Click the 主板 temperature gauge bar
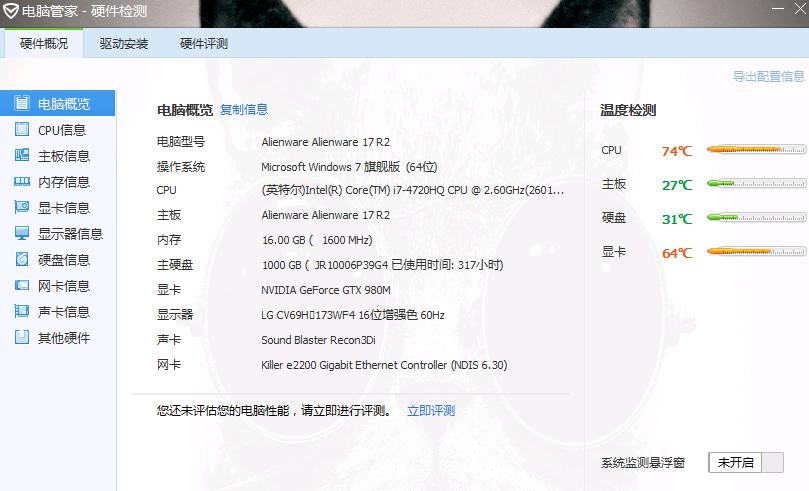Image resolution: width=809 pixels, height=491 pixels. pyautogui.click(x=756, y=183)
